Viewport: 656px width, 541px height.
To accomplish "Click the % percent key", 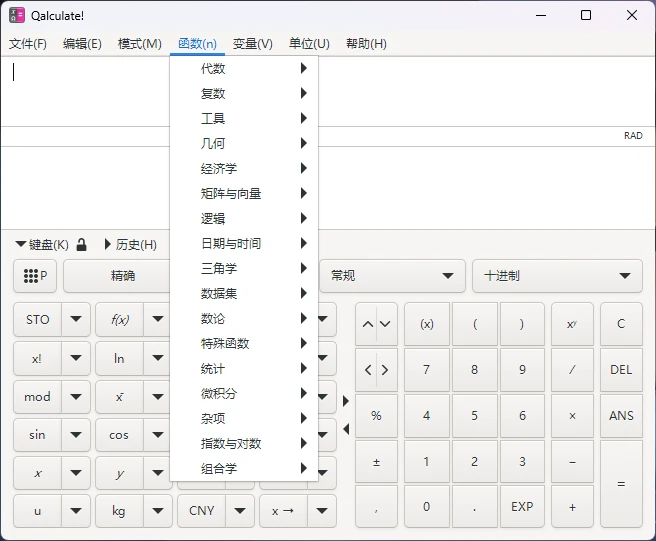I will [376, 416].
